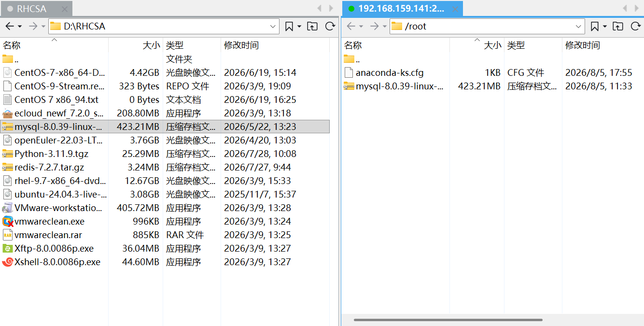The image size is (644, 326).
Task: Expand the local path D:\RHCSA dropdown
Action: click(x=273, y=27)
